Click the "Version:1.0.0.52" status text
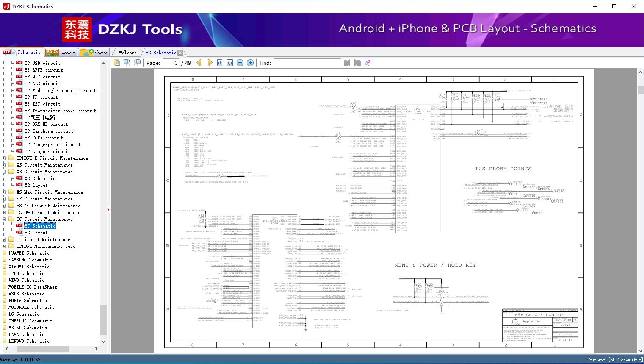The height and width of the screenshot is (364, 644). [21, 360]
